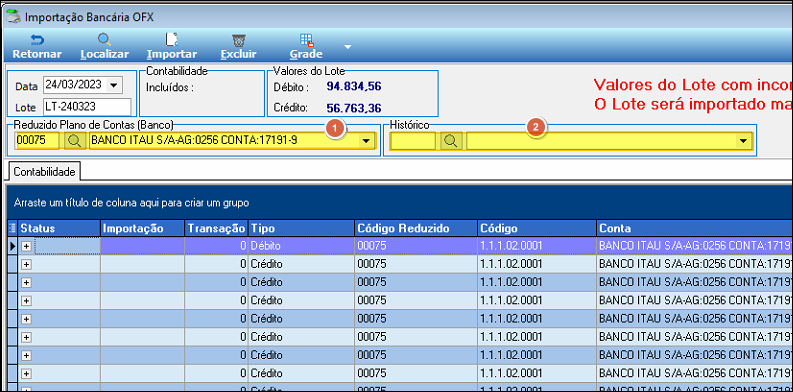Open the Data date picker dropdown
Screen dimensions: 793x392
(x=113, y=84)
